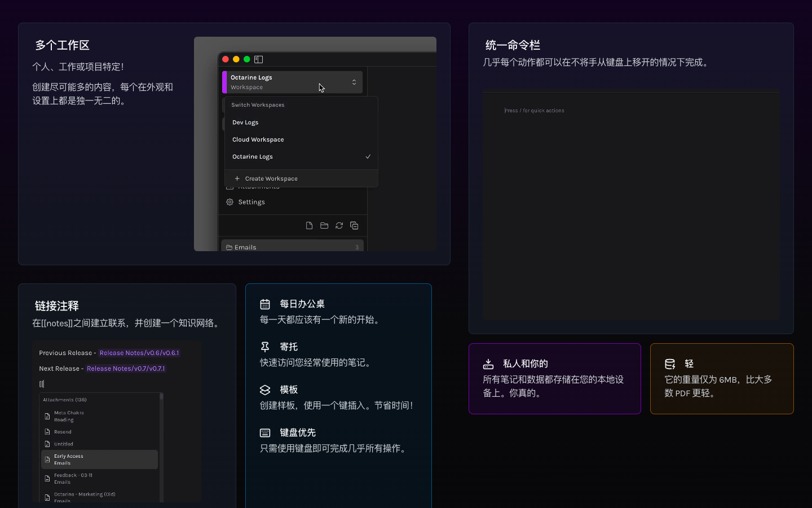Toggle the sidebar panel icon
The height and width of the screenshot is (508, 812).
coord(259,59)
